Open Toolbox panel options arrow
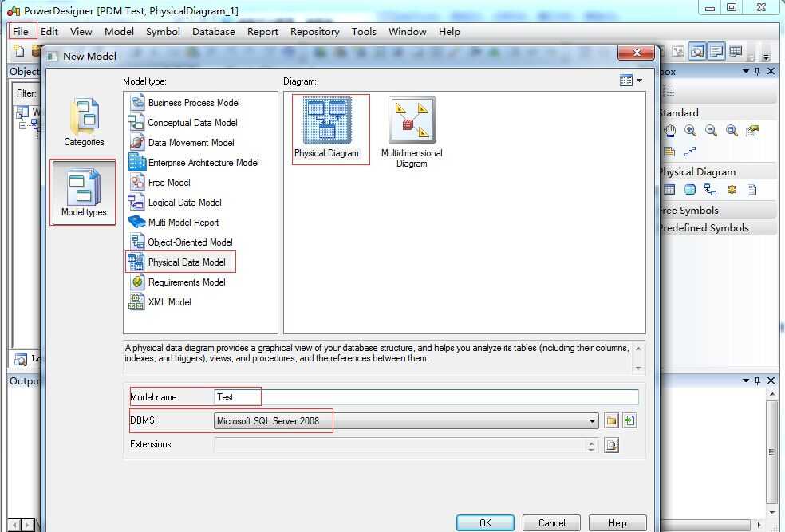The image size is (785, 532). 745,72
